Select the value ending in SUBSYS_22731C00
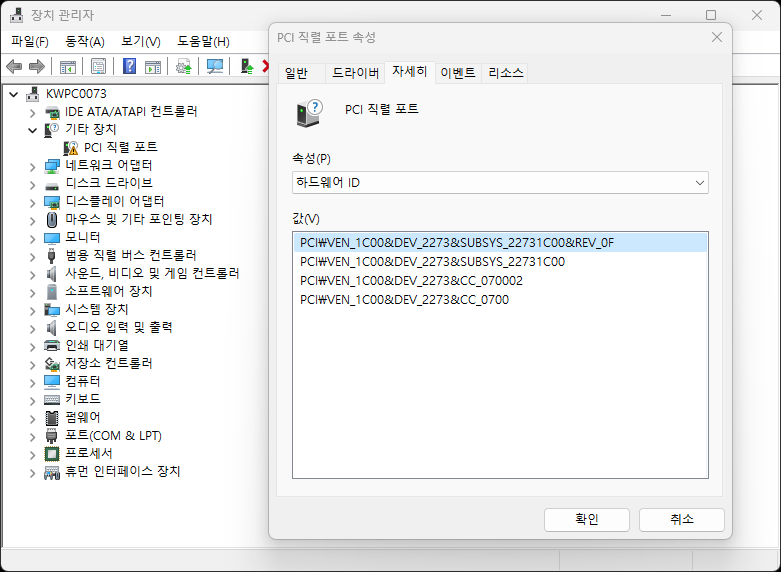Screen dimensions: 781x572 pyautogui.click(x=500, y=262)
